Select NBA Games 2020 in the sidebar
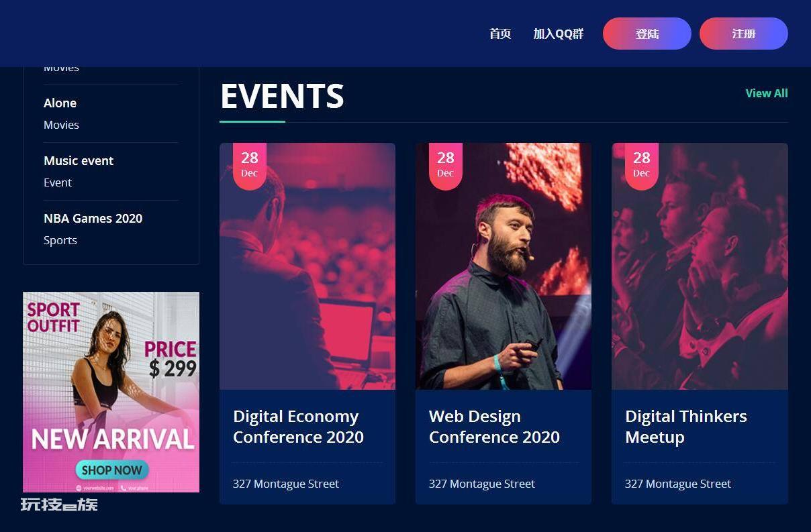 93,218
